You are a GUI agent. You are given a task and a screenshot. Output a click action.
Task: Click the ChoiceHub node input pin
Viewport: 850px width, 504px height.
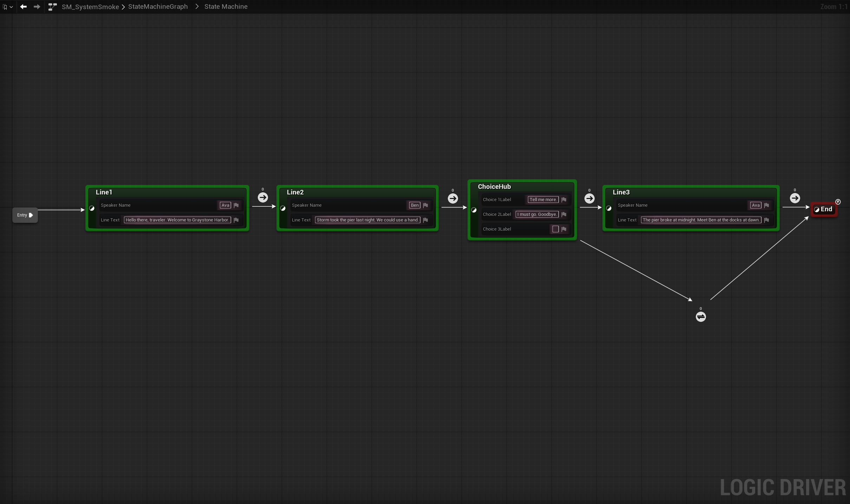474,210
